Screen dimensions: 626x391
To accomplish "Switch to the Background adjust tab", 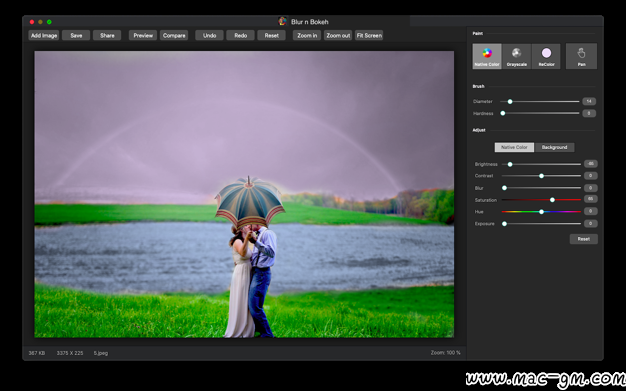I will (555, 147).
